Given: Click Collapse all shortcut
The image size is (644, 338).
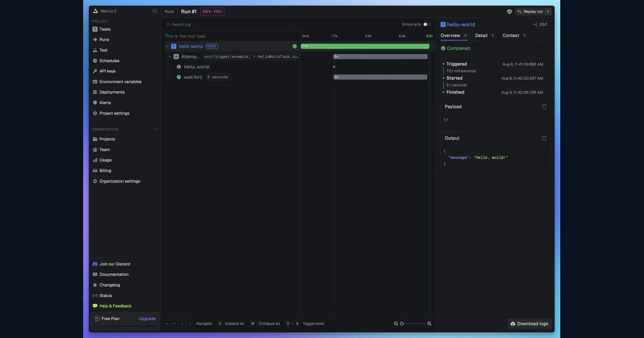Looking at the screenshot, I should click(265, 324).
